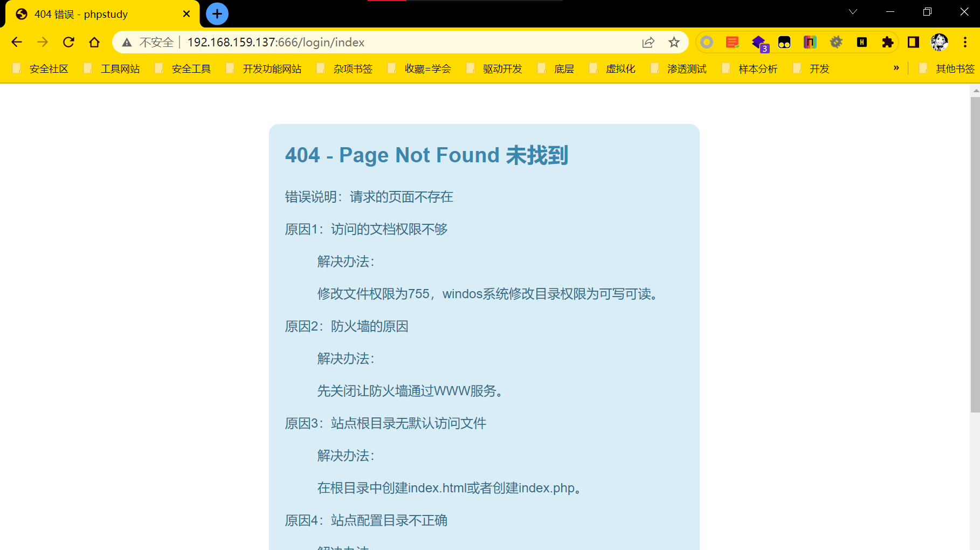Image resolution: width=980 pixels, height=550 pixels.
Task: Open the 杂项书签 bookmark folder
Action: pyautogui.click(x=345, y=69)
